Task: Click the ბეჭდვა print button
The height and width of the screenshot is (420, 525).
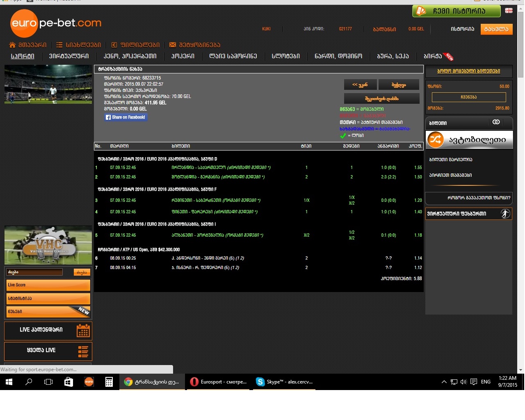Action: click(x=399, y=85)
